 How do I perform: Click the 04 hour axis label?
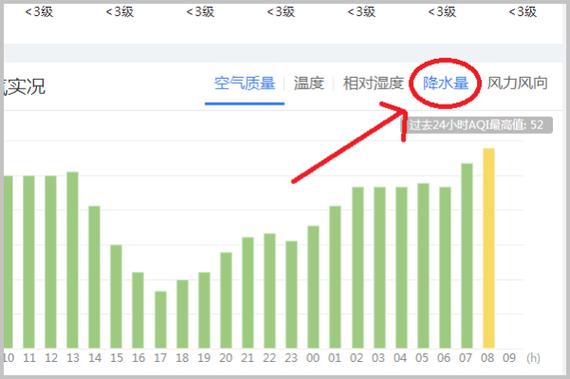pos(400,358)
